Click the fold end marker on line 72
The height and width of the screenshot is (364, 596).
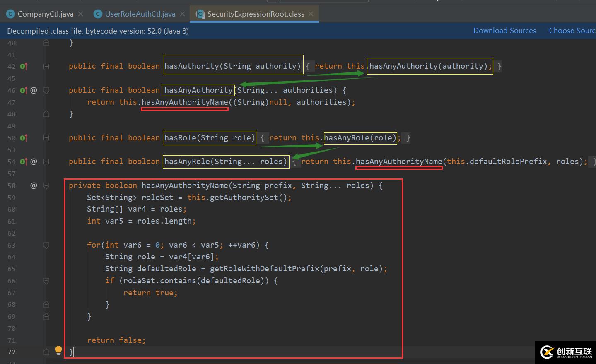point(46,352)
